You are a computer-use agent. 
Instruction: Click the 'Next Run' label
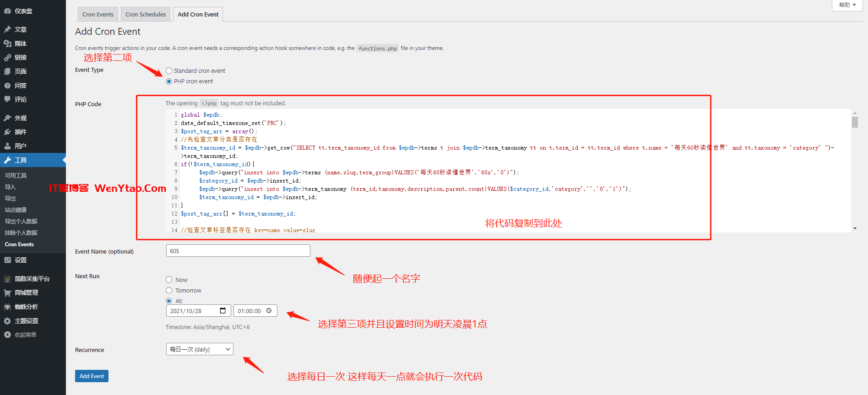pos(87,276)
